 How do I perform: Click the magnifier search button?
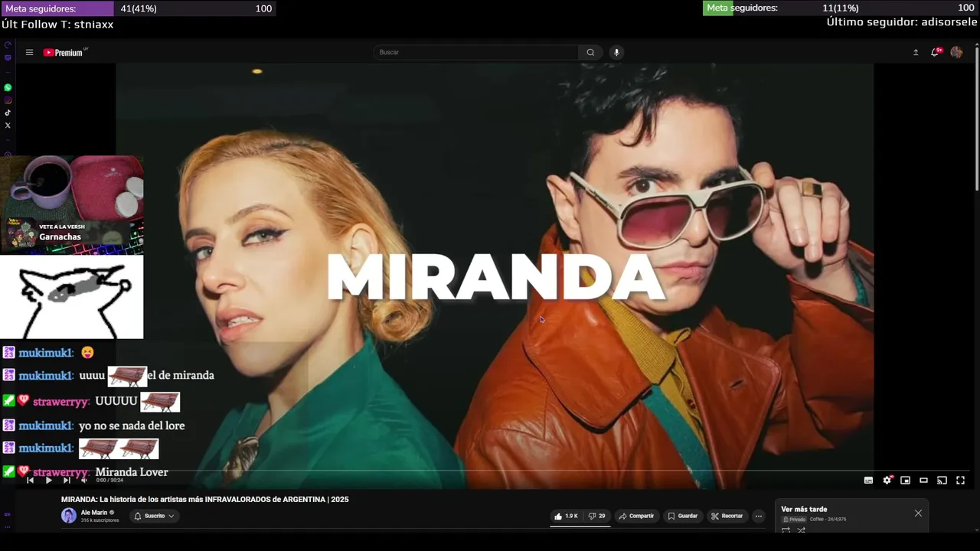[590, 52]
